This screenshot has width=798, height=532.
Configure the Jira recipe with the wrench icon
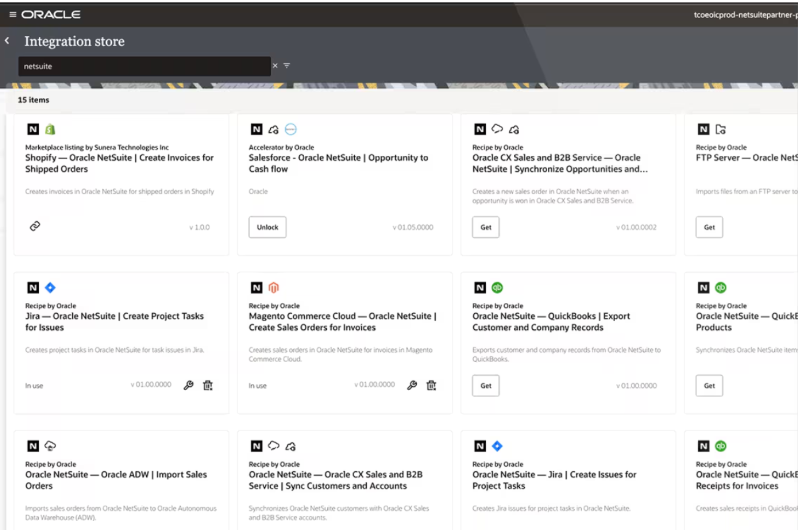pos(187,385)
